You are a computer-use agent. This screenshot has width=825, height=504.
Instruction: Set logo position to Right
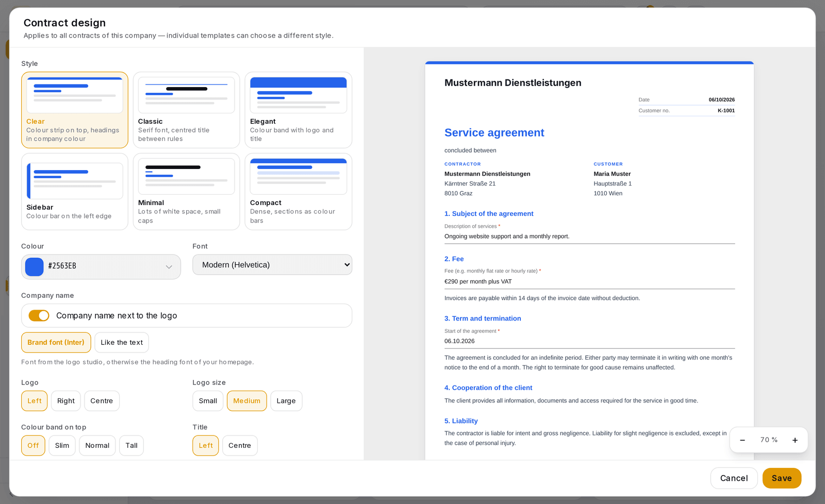pyautogui.click(x=66, y=401)
